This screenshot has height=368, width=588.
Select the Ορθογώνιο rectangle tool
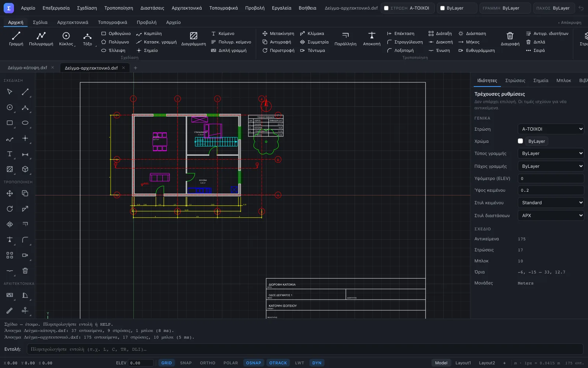pyautogui.click(x=116, y=33)
